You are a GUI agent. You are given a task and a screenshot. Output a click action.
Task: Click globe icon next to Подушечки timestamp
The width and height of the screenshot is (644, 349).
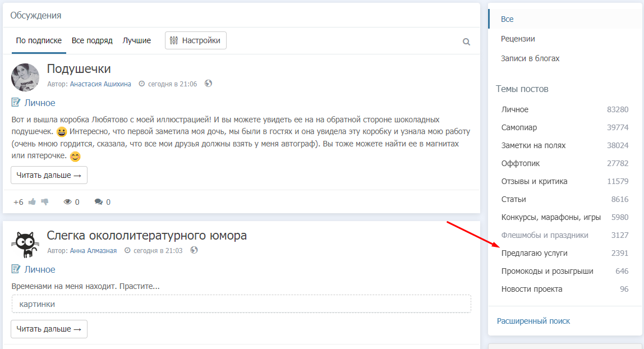pyautogui.click(x=209, y=84)
